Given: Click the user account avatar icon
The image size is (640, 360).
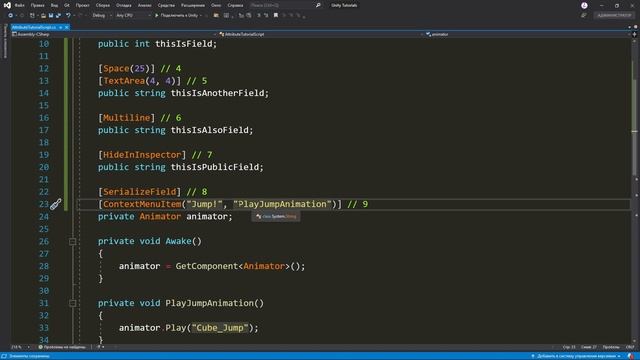Looking at the screenshot, I should 584,5.
